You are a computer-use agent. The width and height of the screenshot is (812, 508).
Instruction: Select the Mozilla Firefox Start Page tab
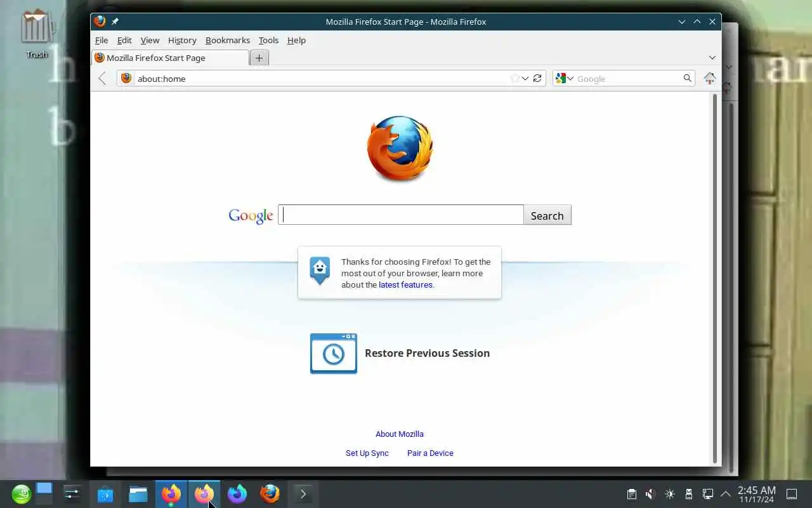(170, 58)
